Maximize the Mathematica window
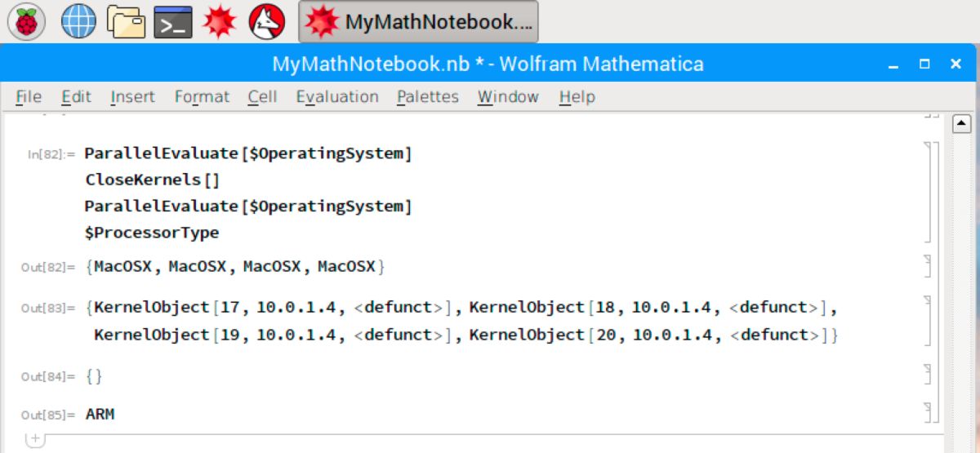 924,64
